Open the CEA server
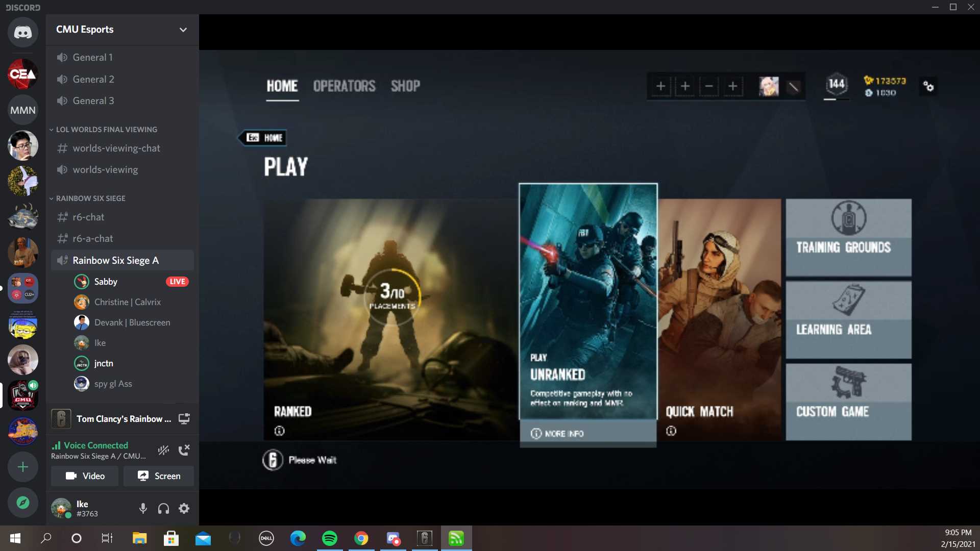The width and height of the screenshot is (980, 551). (23, 74)
